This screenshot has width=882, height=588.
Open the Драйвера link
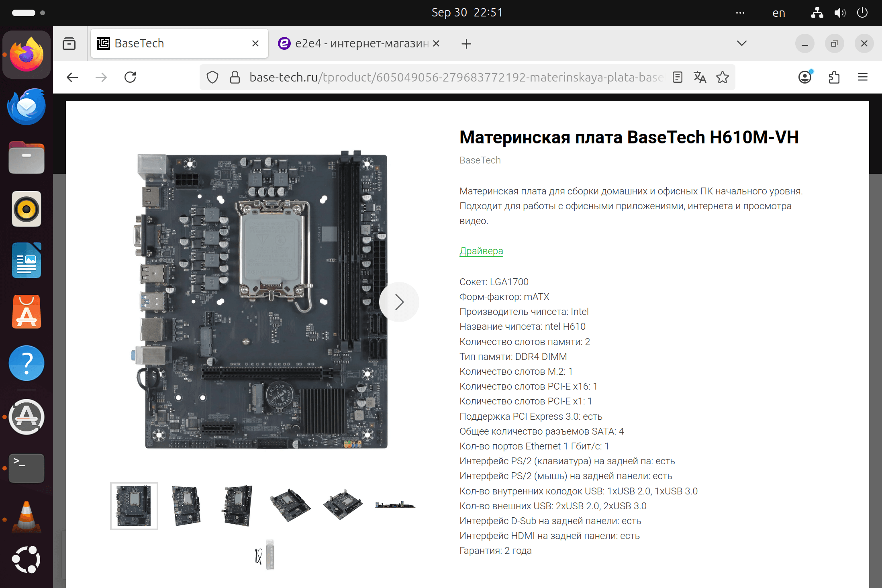(481, 251)
